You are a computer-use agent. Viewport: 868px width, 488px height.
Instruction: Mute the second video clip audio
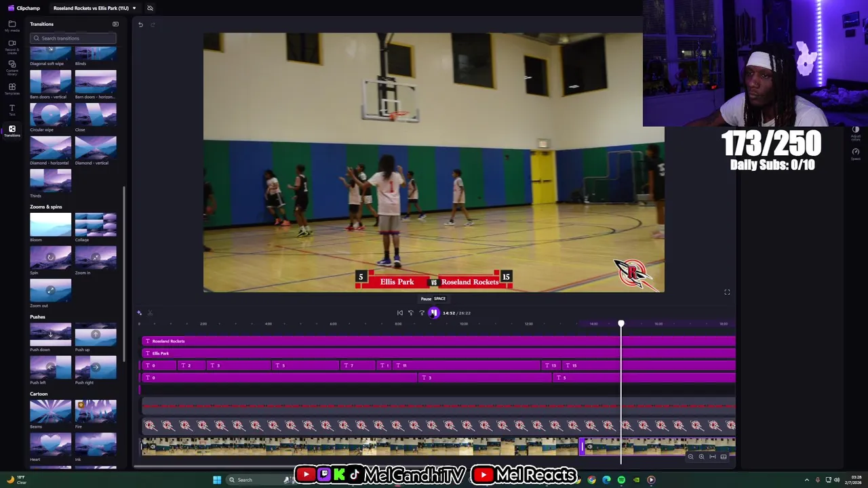coord(589,447)
